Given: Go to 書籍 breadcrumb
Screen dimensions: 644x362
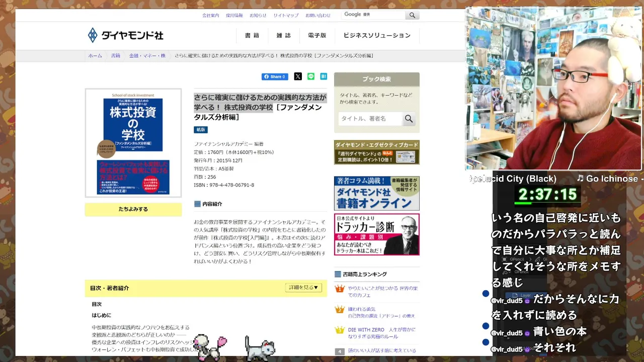Looking at the screenshot, I should click(x=116, y=56).
